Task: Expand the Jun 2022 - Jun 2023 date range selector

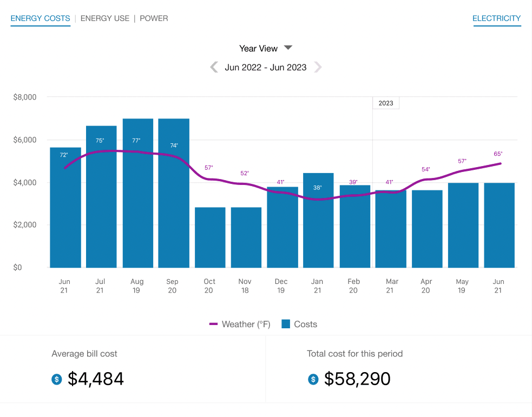Action: tap(266, 67)
